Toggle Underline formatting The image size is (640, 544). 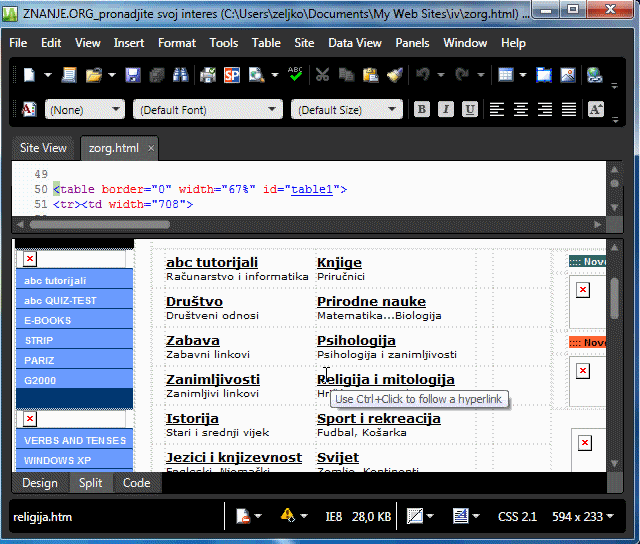(x=469, y=110)
